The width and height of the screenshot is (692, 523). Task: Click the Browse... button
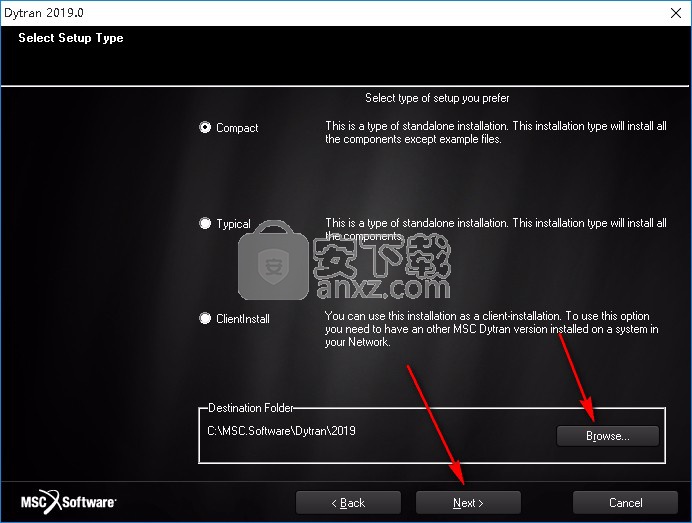(x=608, y=436)
